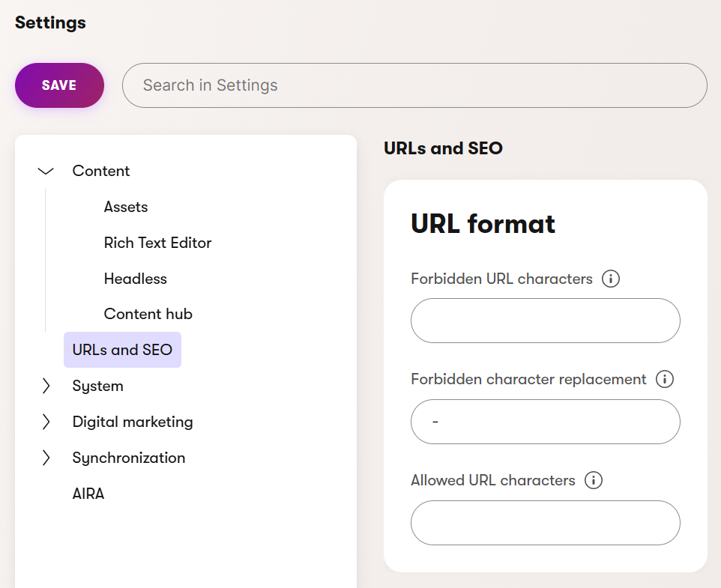Select the Digital marketing category label
Screen dimensions: 721x588
133,422
